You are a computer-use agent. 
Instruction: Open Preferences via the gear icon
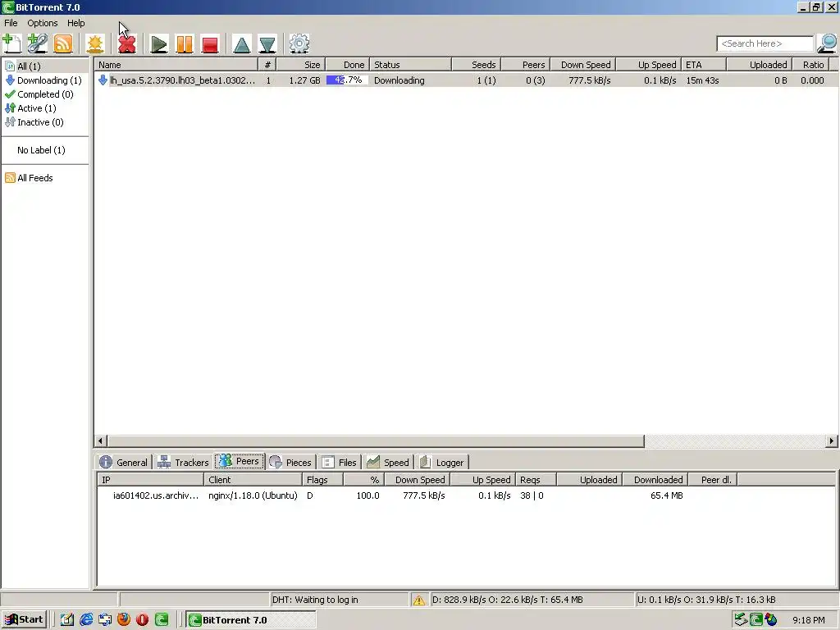pyautogui.click(x=299, y=43)
